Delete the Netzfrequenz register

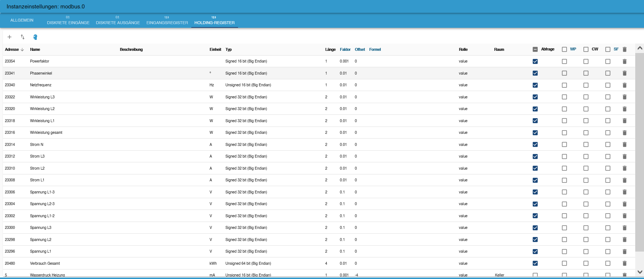pyautogui.click(x=624, y=85)
